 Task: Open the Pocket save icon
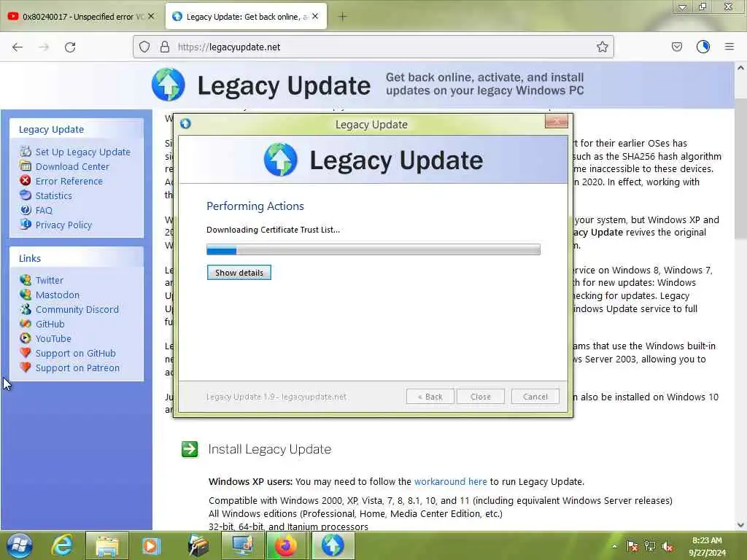pyautogui.click(x=676, y=47)
